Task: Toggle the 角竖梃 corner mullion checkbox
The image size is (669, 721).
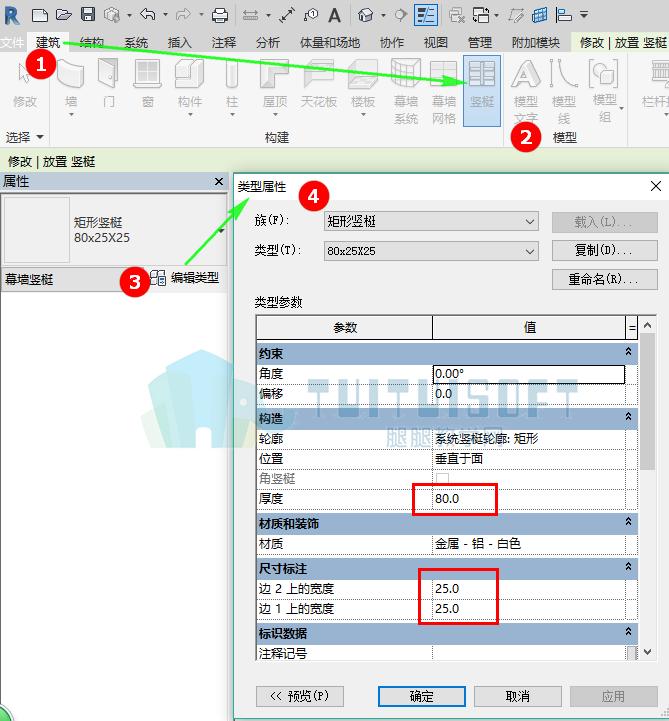Action: pos(442,478)
